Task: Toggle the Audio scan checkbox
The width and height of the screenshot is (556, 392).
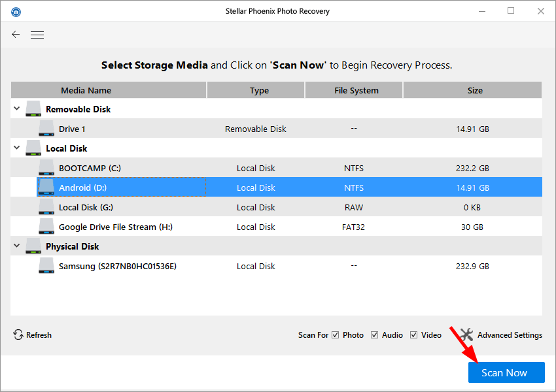Action: [374, 335]
